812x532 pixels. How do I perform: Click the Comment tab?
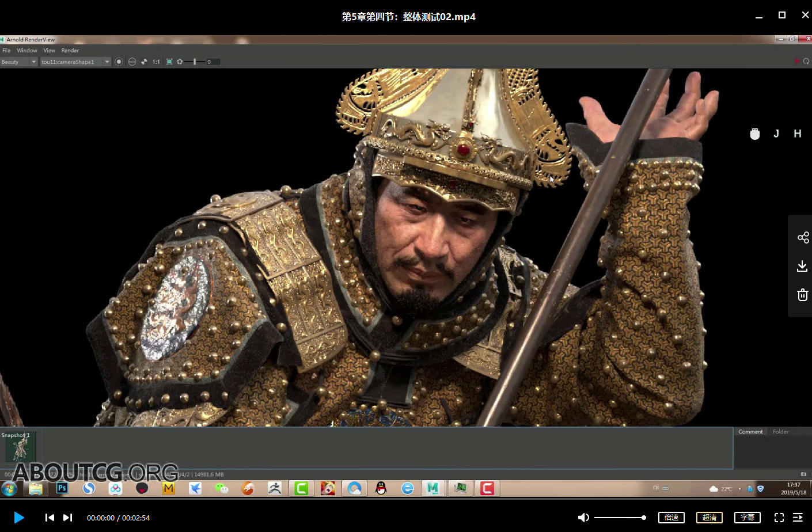tap(750, 432)
